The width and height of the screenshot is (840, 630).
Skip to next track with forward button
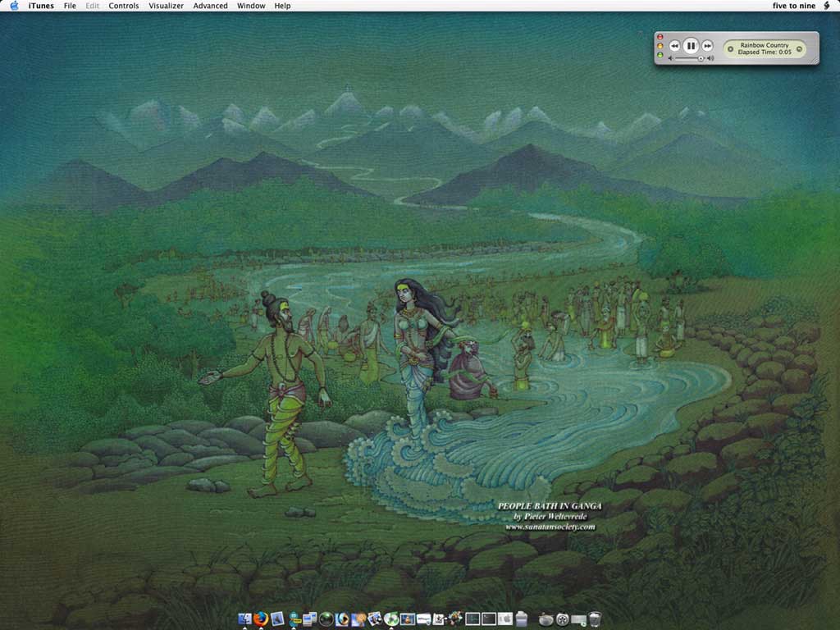pyautogui.click(x=707, y=46)
